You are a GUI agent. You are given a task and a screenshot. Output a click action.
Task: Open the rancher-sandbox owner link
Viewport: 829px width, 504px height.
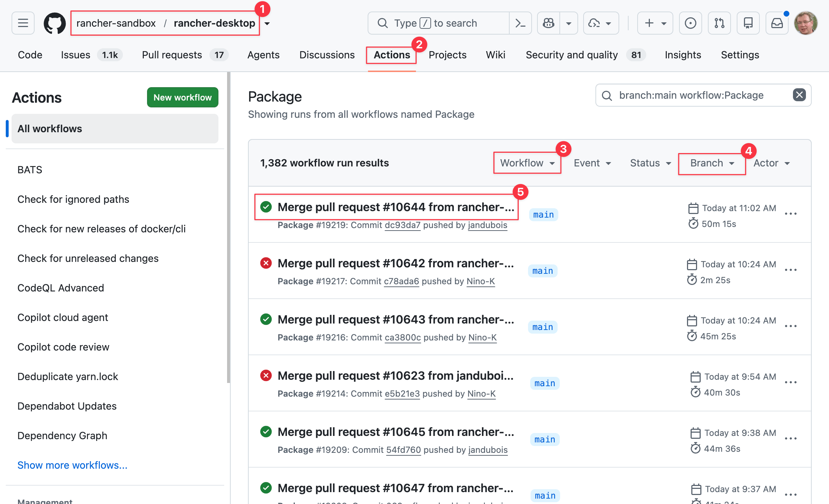[116, 23]
